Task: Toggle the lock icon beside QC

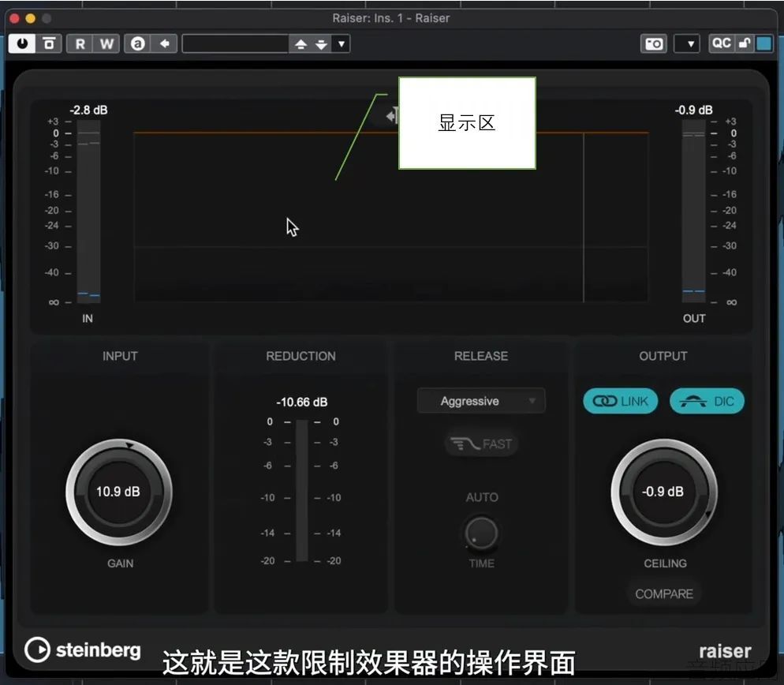Action: (745, 43)
